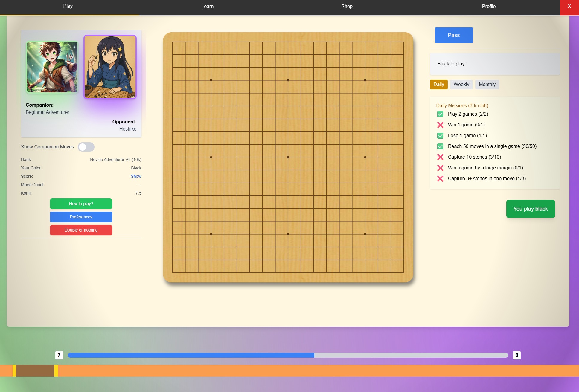Screen dimensions: 579x392
Task: Click the red X beside Win 1 game
Action: (x=440, y=125)
